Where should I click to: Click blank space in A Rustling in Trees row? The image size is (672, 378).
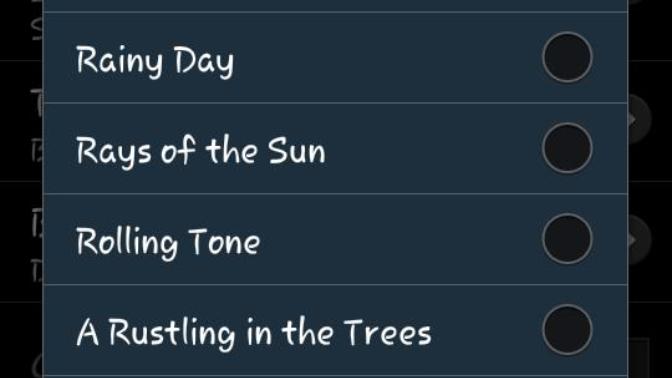[x=486, y=330]
